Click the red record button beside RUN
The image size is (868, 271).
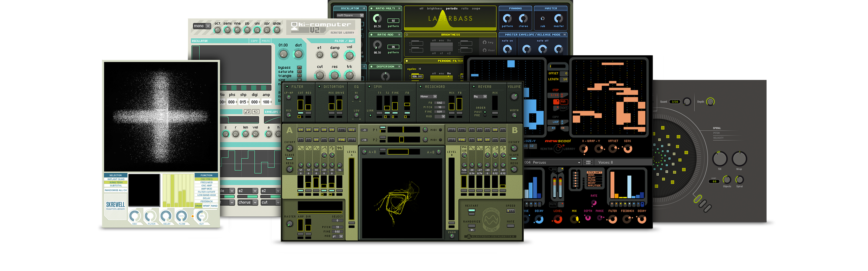coord(556,101)
